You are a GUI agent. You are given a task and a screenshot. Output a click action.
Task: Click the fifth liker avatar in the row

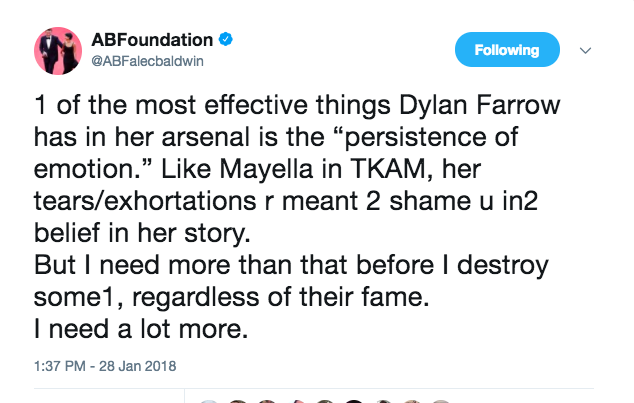click(x=325, y=402)
